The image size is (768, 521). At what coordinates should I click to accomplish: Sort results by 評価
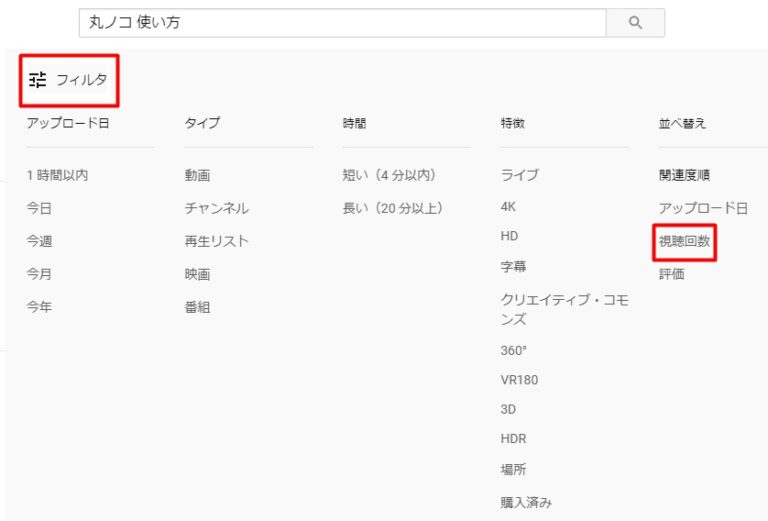(671, 274)
